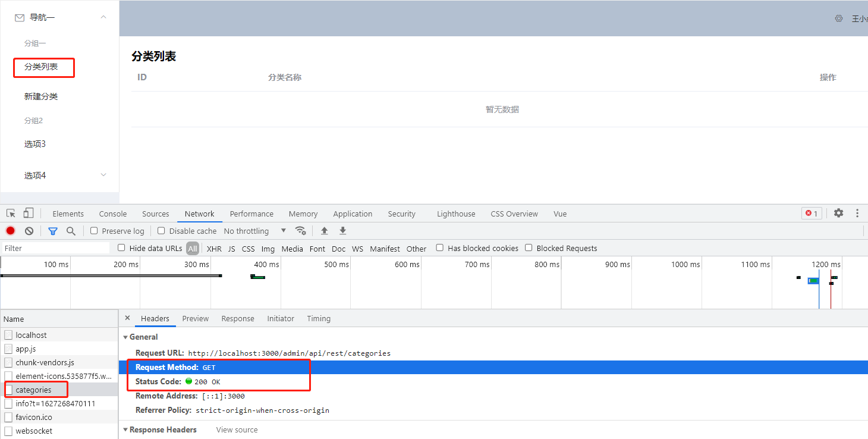Viewport: 868px width, 439px height.
Task: Select the element-icons font request row
Action: [x=59, y=376]
